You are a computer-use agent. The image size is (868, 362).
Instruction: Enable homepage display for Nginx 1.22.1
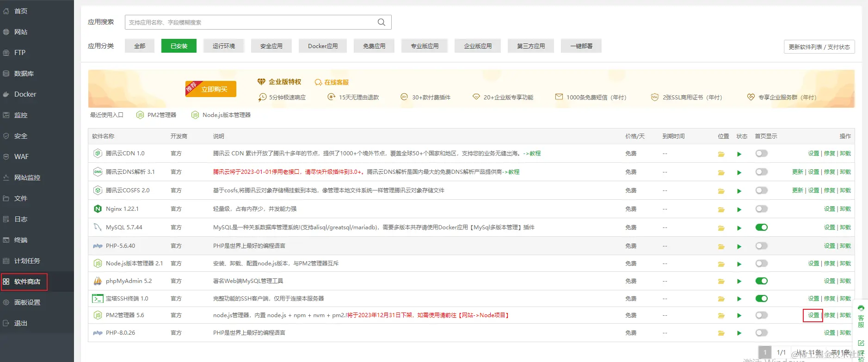(x=761, y=209)
